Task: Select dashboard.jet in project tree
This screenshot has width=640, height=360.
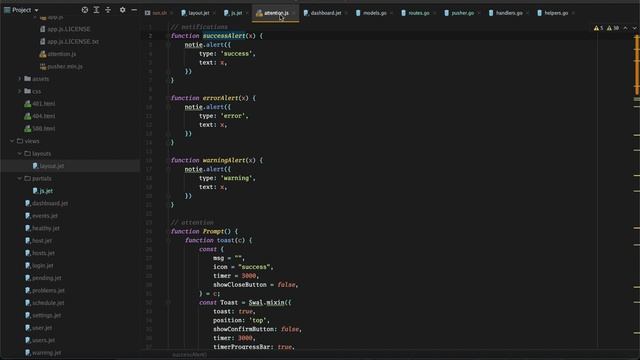Action: click(47, 203)
